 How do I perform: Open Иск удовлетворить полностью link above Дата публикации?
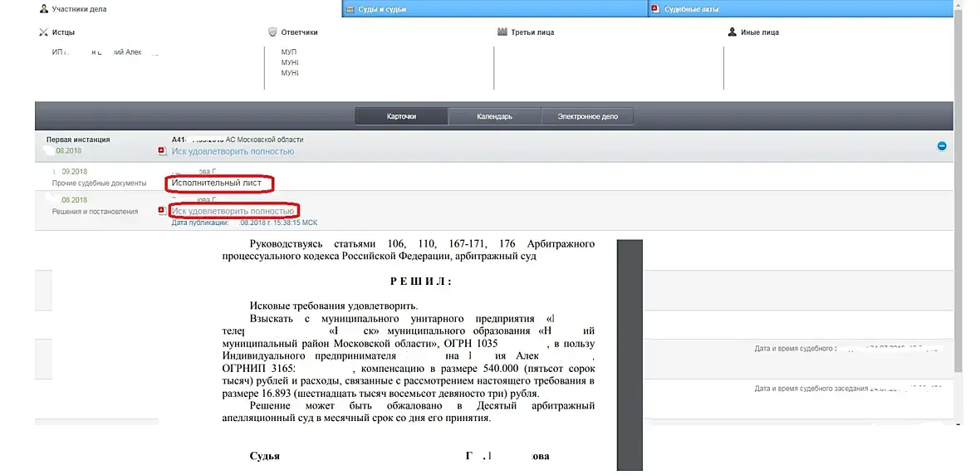click(x=233, y=211)
